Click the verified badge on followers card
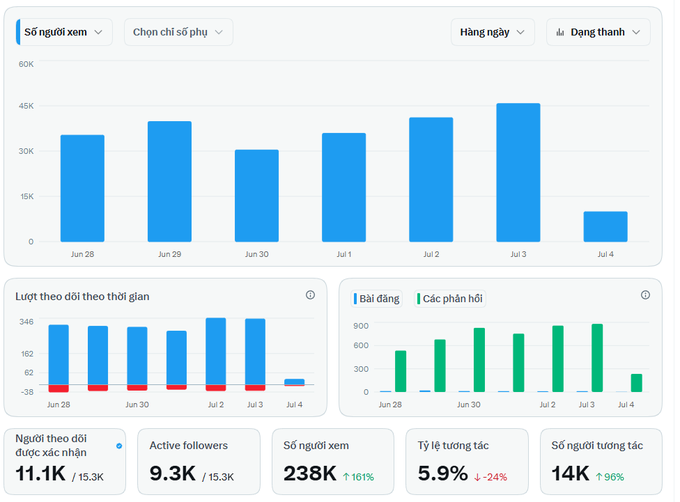The width and height of the screenshot is (680, 502). [119, 446]
